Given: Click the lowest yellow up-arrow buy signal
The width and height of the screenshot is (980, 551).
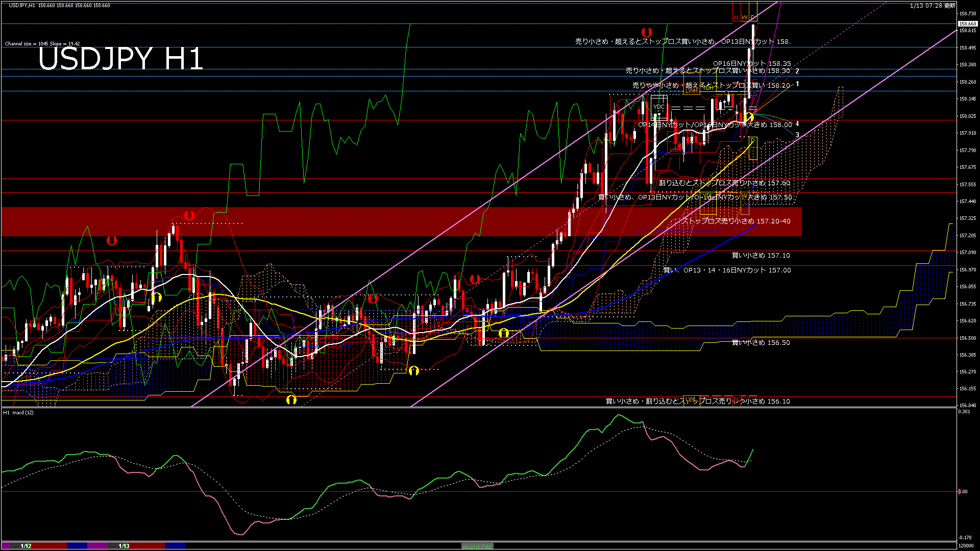Looking at the screenshot, I should pos(291,399).
